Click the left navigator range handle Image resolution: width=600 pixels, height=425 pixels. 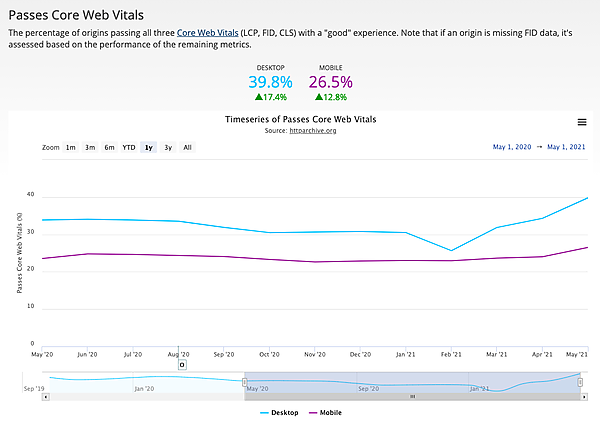point(244,381)
